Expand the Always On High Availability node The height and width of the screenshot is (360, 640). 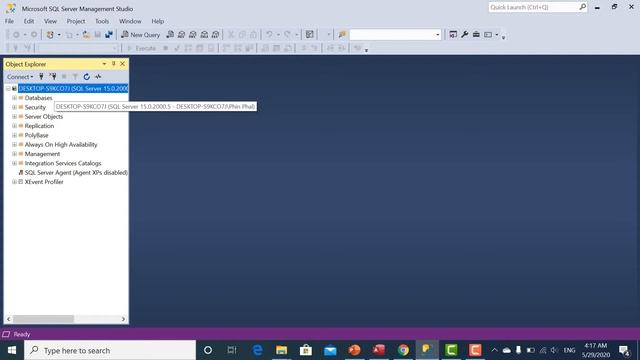14,144
